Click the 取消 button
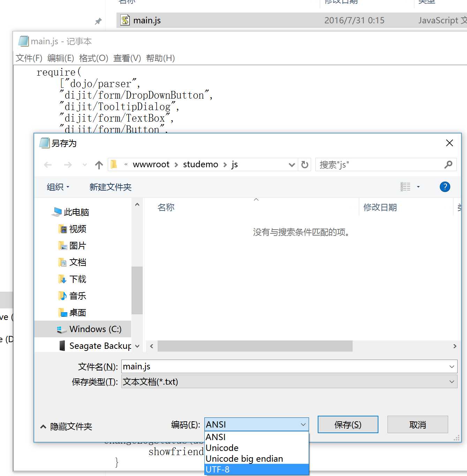467x476 pixels. 417,424
